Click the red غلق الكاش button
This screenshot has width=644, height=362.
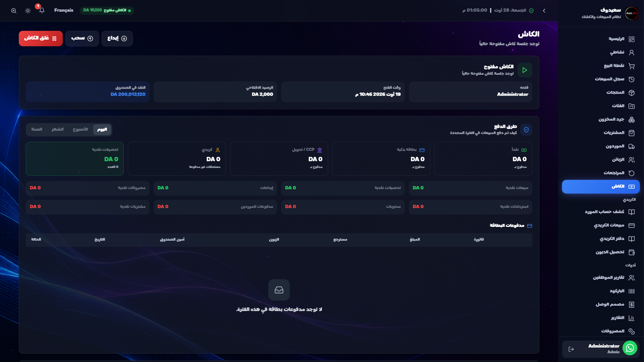(x=41, y=39)
